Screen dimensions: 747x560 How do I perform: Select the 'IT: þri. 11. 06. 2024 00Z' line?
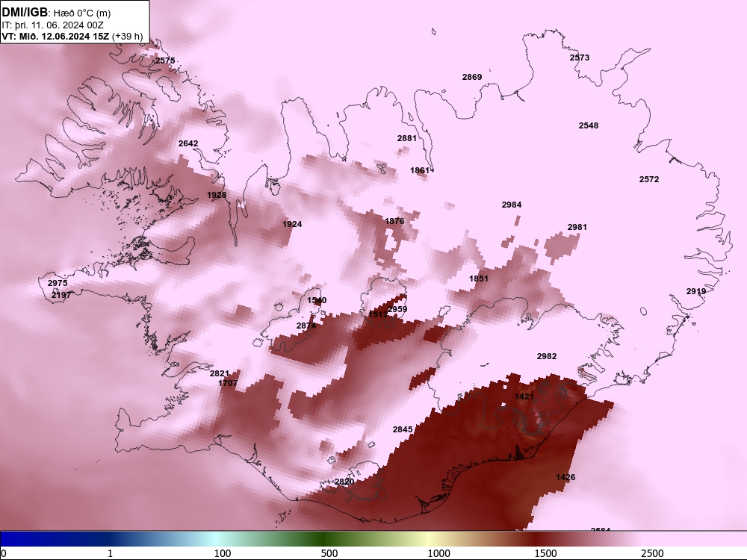[x=53, y=25]
